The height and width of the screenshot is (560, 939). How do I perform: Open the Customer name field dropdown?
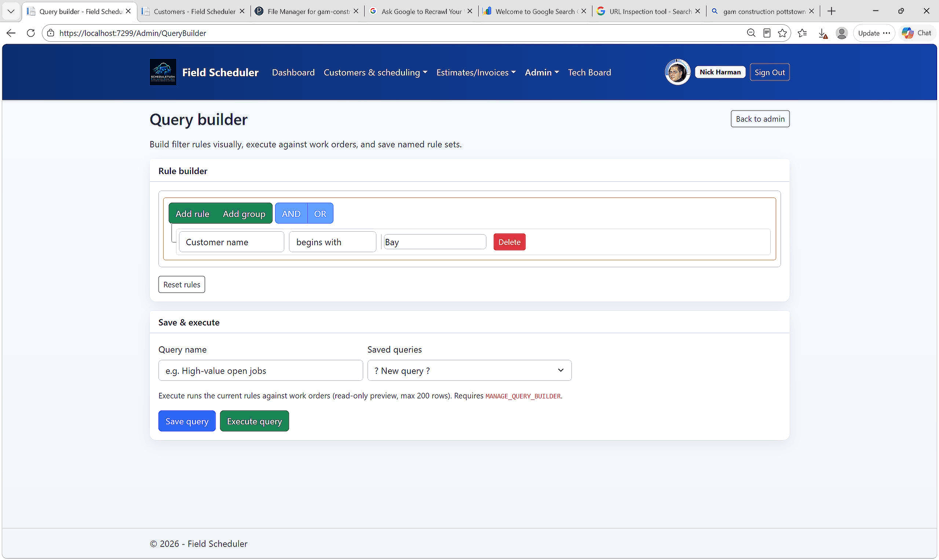231,242
